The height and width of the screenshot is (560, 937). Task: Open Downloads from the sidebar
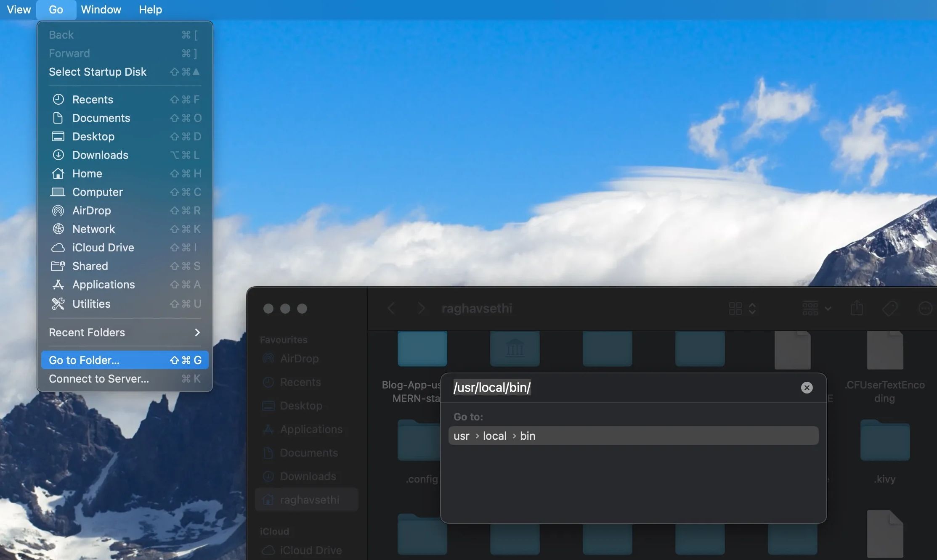pyautogui.click(x=308, y=476)
